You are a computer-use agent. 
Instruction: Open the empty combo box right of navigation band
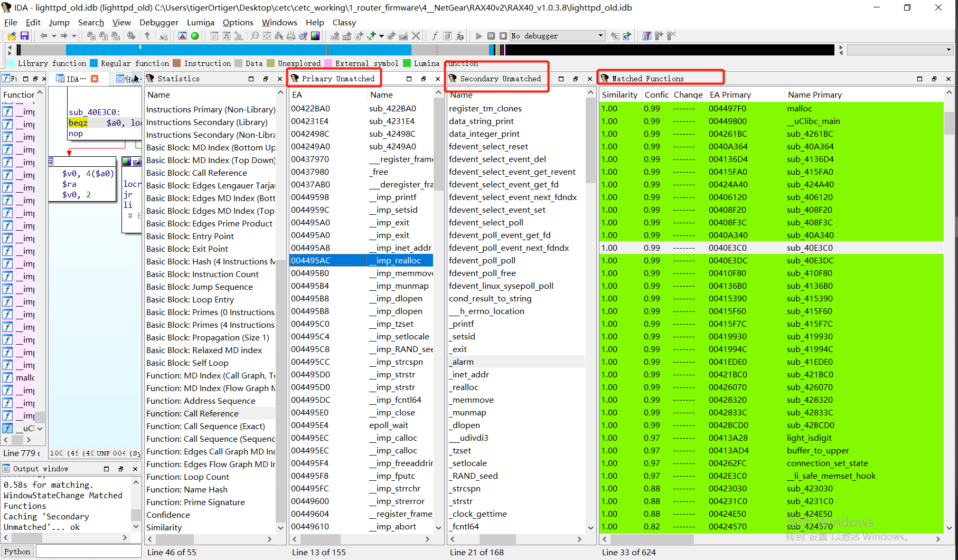(x=900, y=50)
